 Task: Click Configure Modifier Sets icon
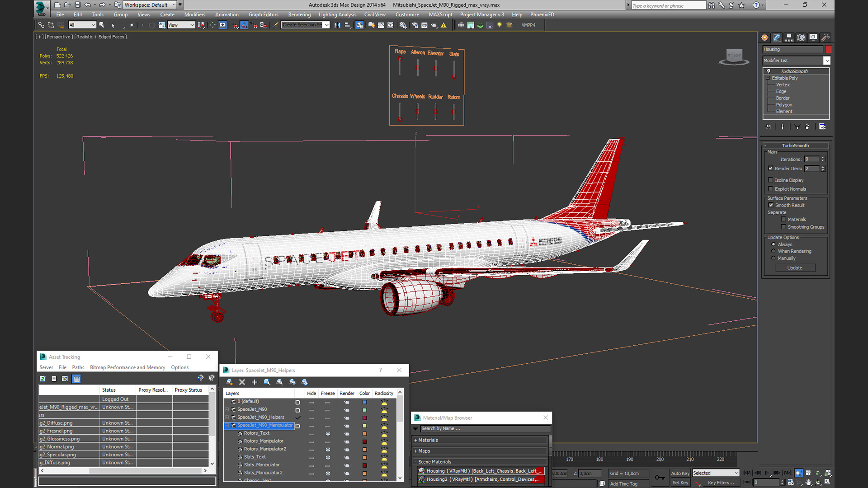822,127
